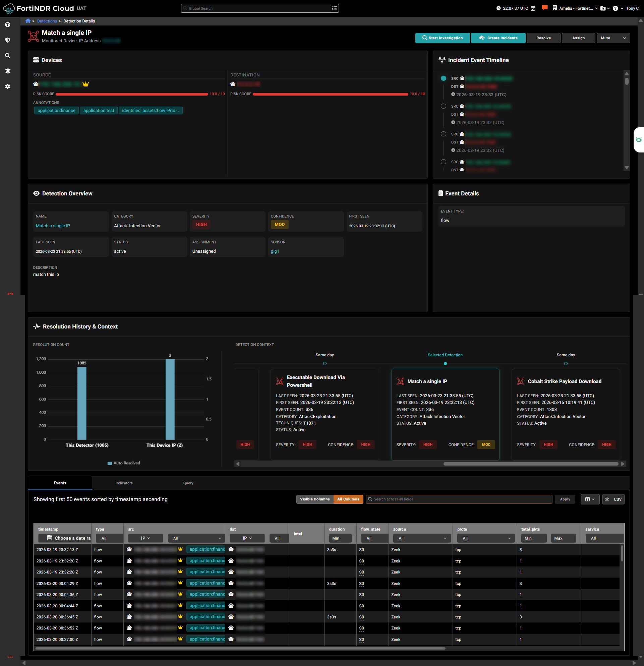This screenshot has width=644, height=666.
Task: Click the Search across all fields box
Action: [459, 499]
